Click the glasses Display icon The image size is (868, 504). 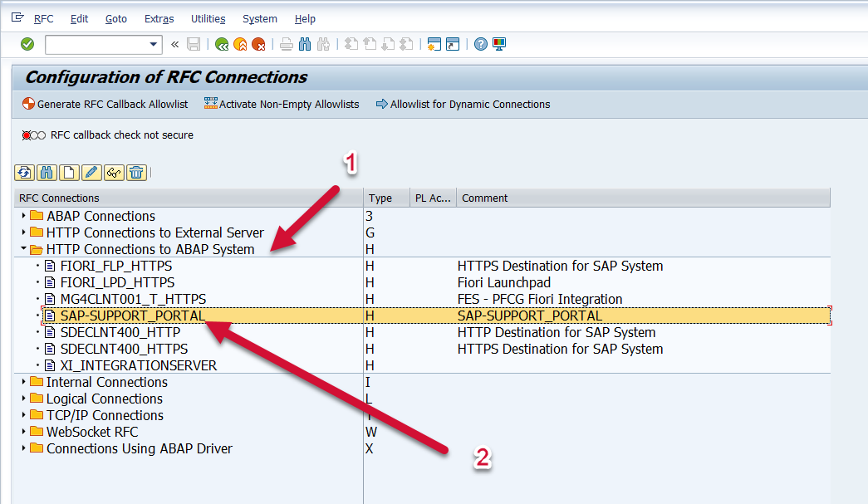pos(114,173)
